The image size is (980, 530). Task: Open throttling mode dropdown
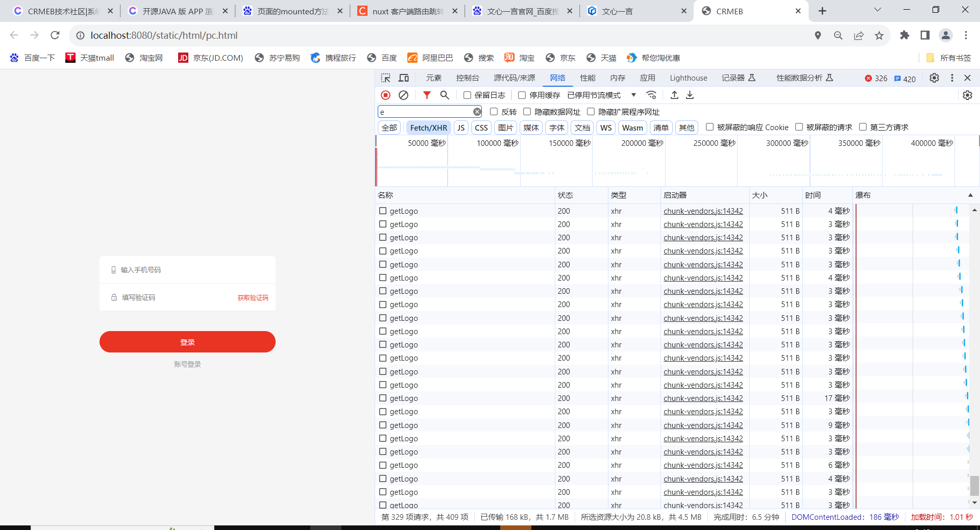[633, 95]
